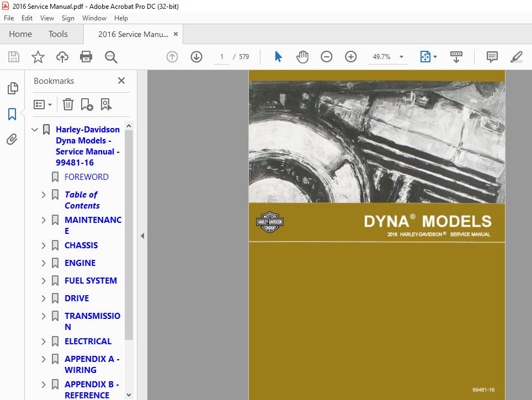Open the Sign menu
Image resolution: width=532 pixels, height=400 pixels.
click(x=68, y=18)
